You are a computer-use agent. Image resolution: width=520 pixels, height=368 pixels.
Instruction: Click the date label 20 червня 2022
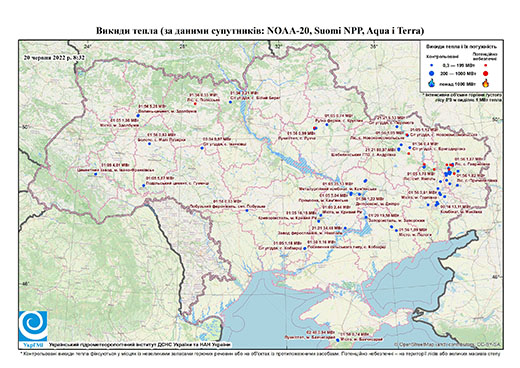[x=54, y=57]
